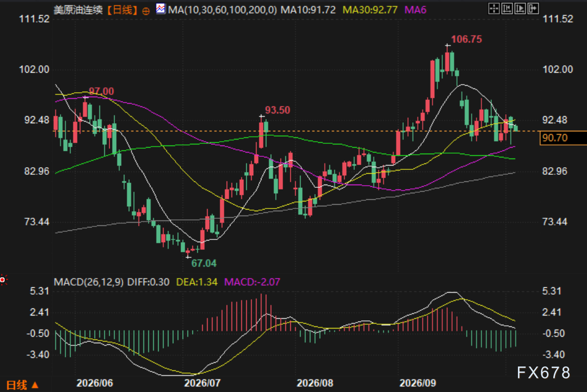Click the 2026/07 date axis label
This screenshot has height=392, width=587.
click(202, 383)
